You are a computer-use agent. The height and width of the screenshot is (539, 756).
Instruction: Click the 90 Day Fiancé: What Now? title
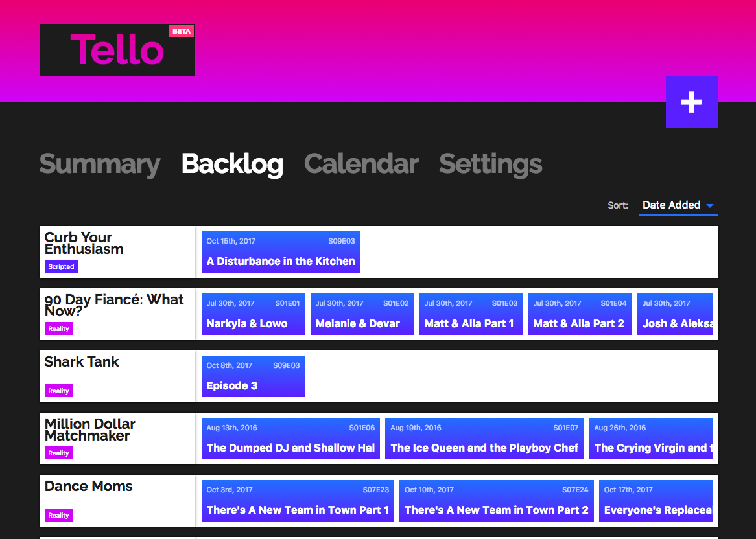click(113, 306)
